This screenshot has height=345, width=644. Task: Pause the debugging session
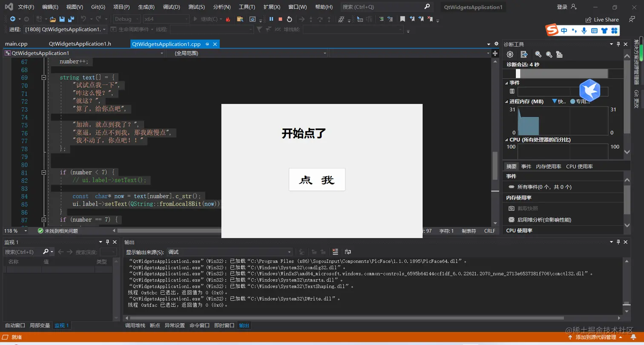click(271, 19)
